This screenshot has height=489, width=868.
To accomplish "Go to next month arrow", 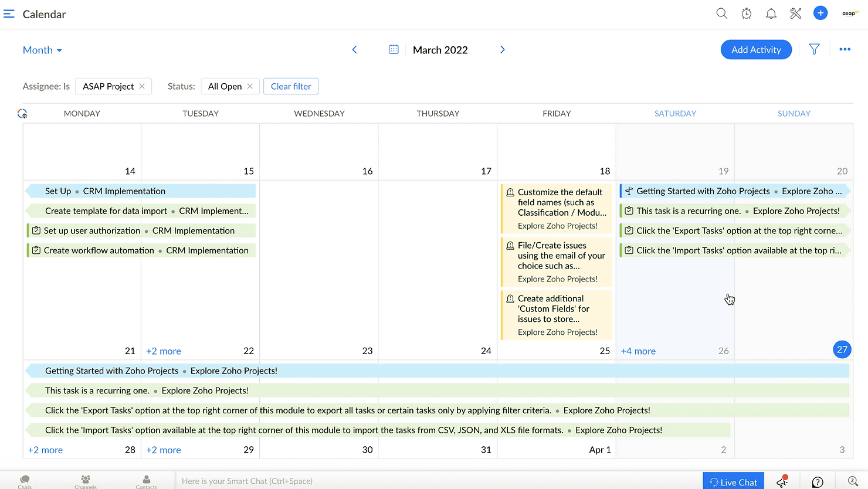I will (502, 50).
